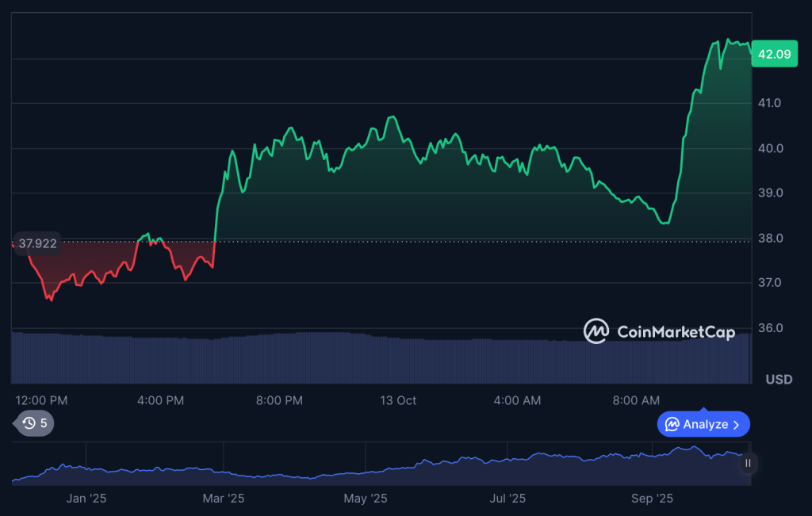This screenshot has height=516, width=812.
Task: Click the USD currency label
Action: tap(779, 380)
